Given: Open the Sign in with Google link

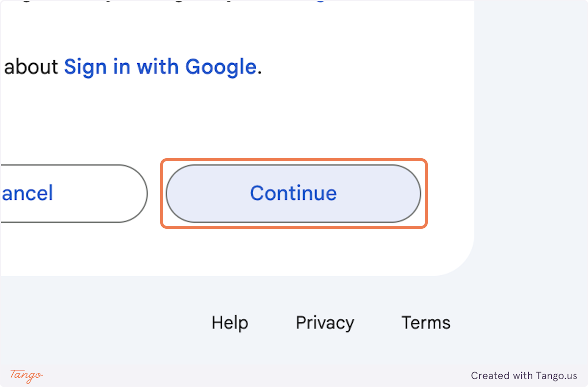Looking at the screenshot, I should pos(160,67).
